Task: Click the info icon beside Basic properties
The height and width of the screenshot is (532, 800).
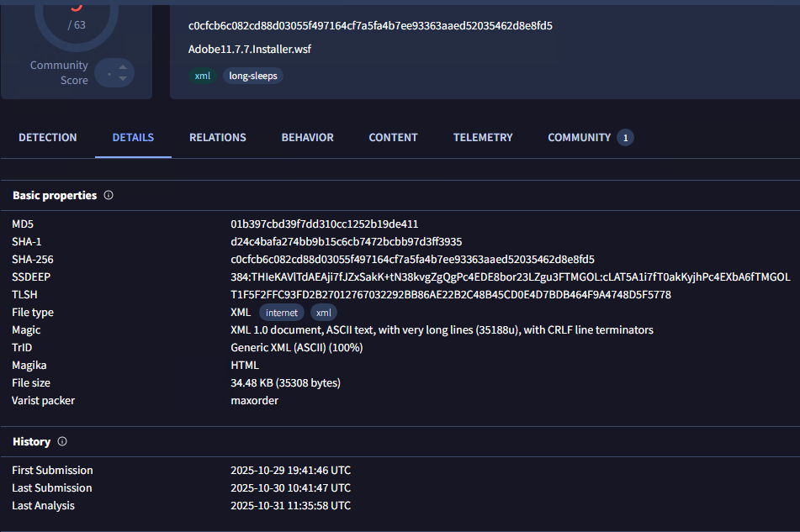Action: pyautogui.click(x=109, y=195)
